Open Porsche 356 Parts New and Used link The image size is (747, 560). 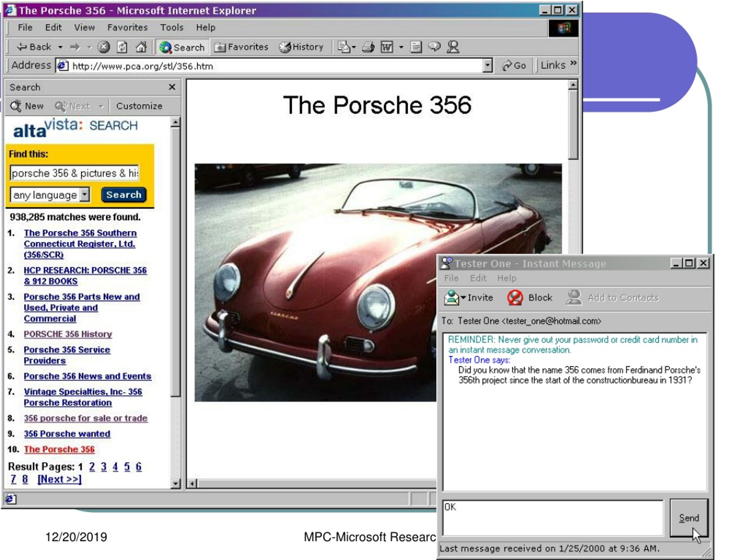pos(81,307)
